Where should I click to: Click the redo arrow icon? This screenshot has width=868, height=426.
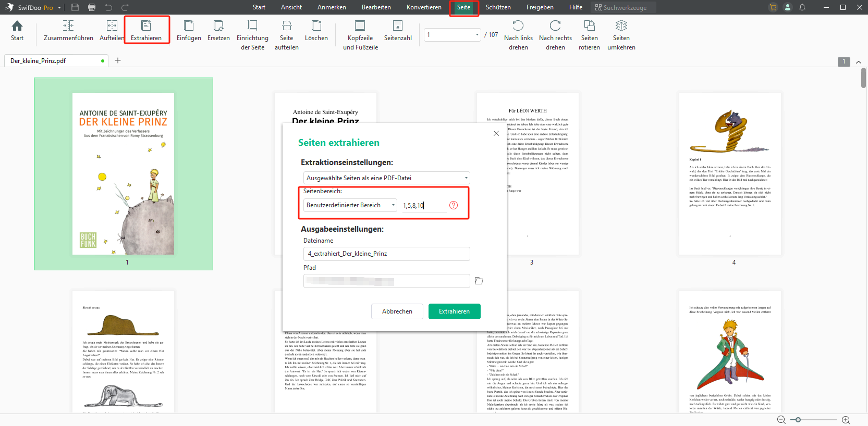[125, 7]
